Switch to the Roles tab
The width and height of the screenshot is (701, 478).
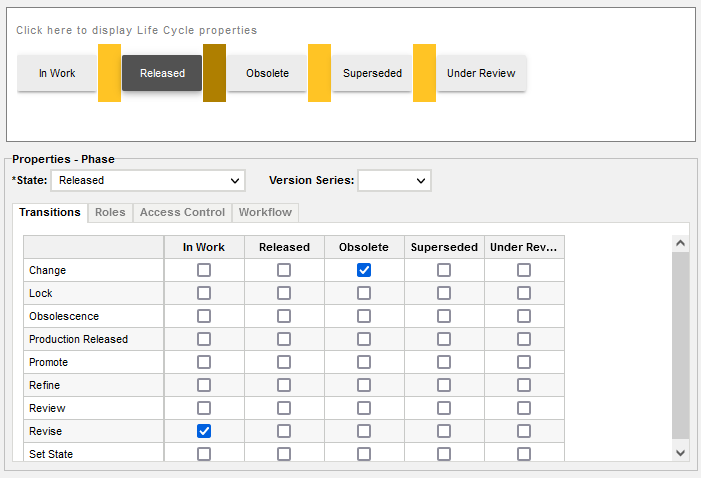(x=110, y=212)
